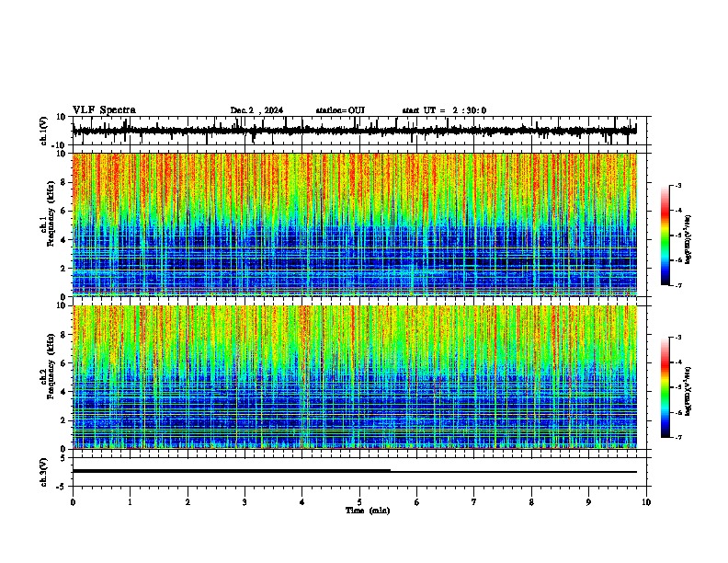The width and height of the screenshot is (728, 563).
Task: Click the time axis tick label "10"
Action: [646, 502]
